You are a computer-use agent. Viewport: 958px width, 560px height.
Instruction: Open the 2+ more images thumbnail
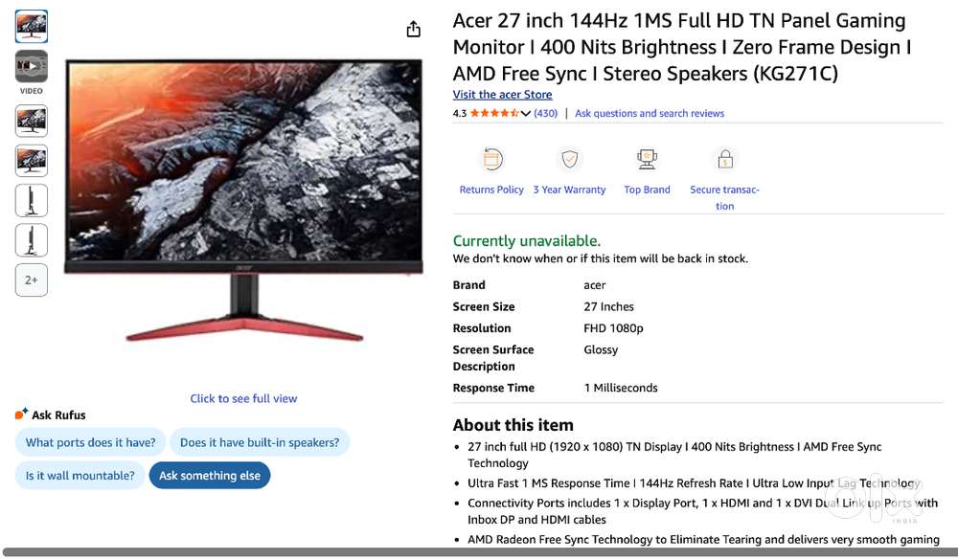(32, 280)
